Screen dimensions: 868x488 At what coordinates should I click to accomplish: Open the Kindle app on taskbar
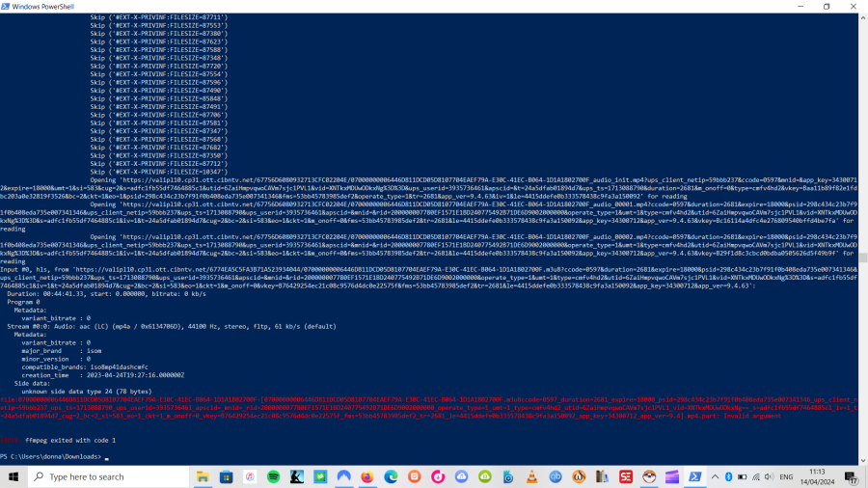(x=297, y=476)
